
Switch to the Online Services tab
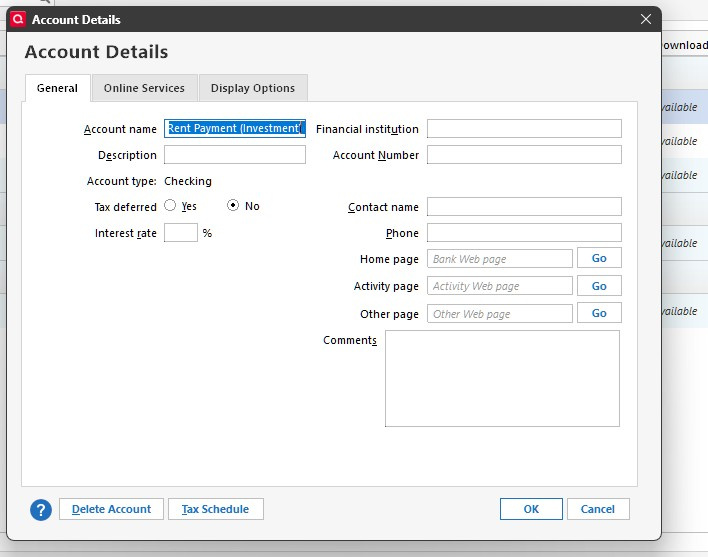click(144, 88)
